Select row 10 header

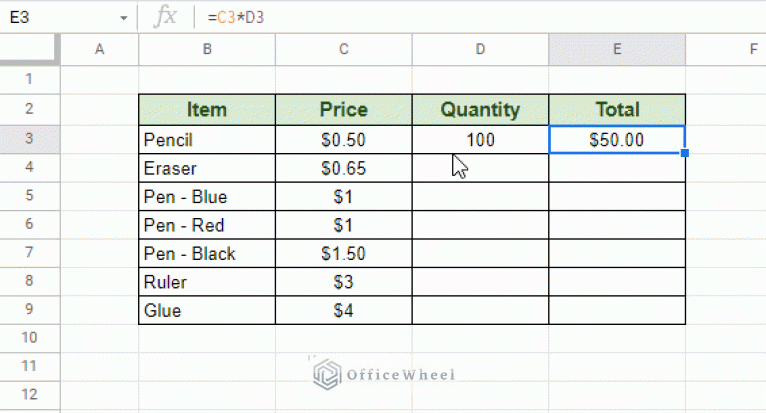tap(30, 338)
